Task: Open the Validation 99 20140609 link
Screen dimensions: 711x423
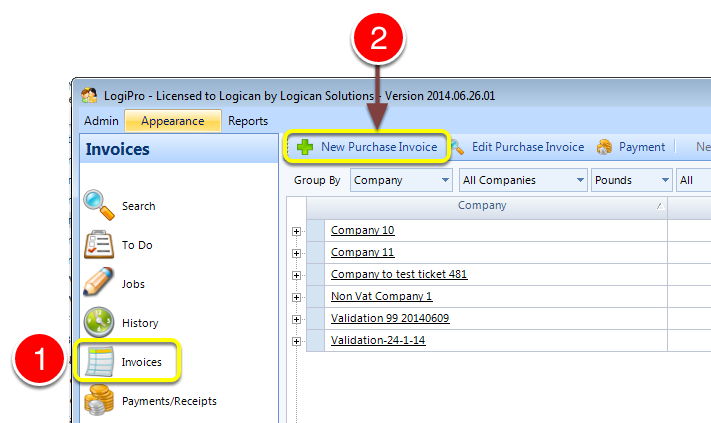Action: tap(390, 318)
